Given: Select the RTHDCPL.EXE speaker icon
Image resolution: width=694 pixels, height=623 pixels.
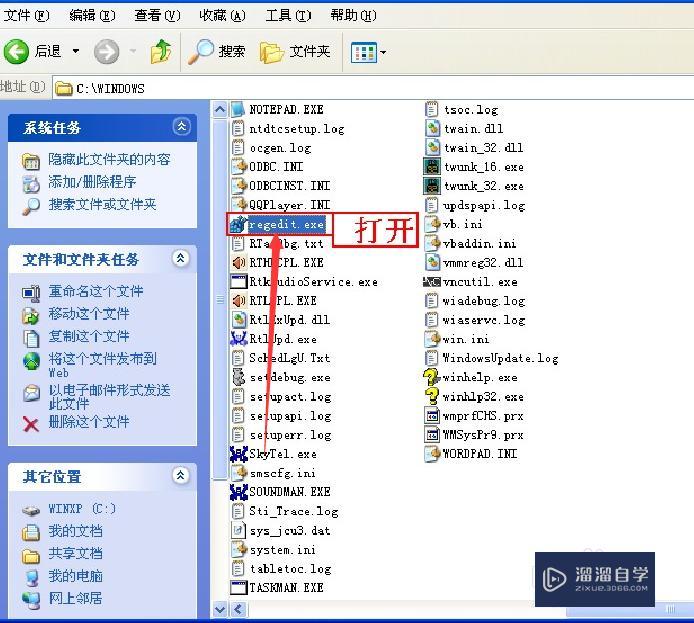Looking at the screenshot, I should coord(238,263).
